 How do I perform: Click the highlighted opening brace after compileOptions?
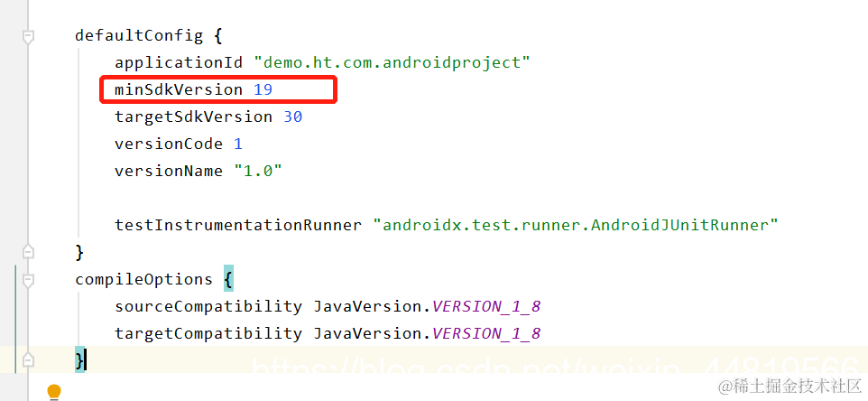point(228,279)
